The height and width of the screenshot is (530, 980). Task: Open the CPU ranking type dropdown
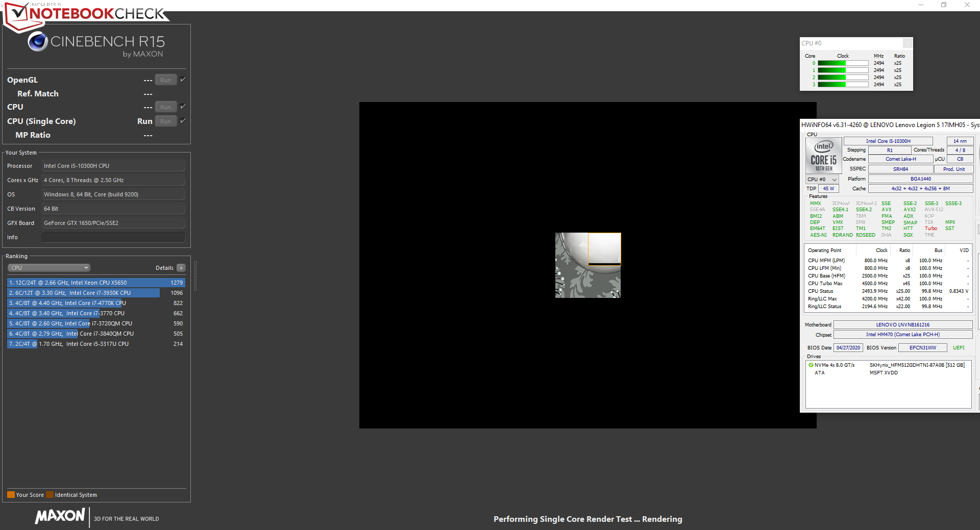pyautogui.click(x=49, y=268)
